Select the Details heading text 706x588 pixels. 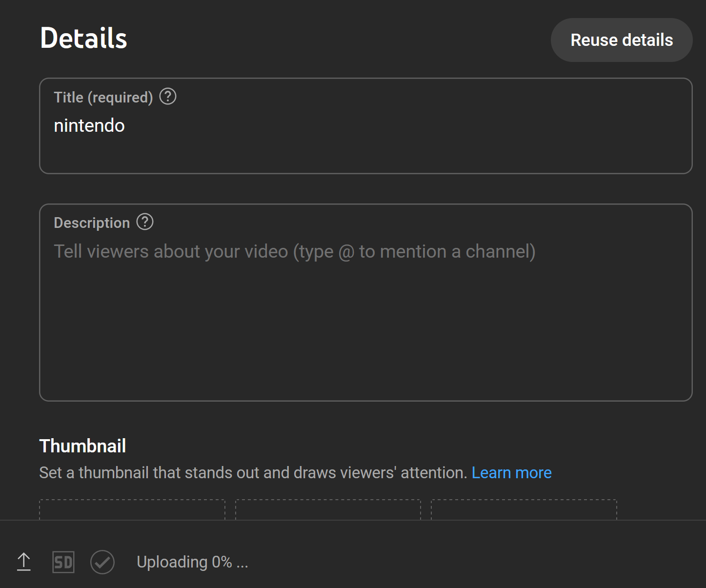pos(83,38)
